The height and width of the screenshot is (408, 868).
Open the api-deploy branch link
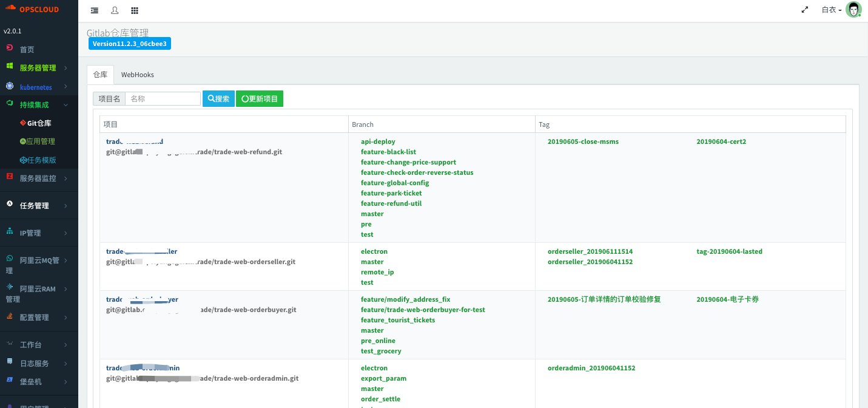378,141
